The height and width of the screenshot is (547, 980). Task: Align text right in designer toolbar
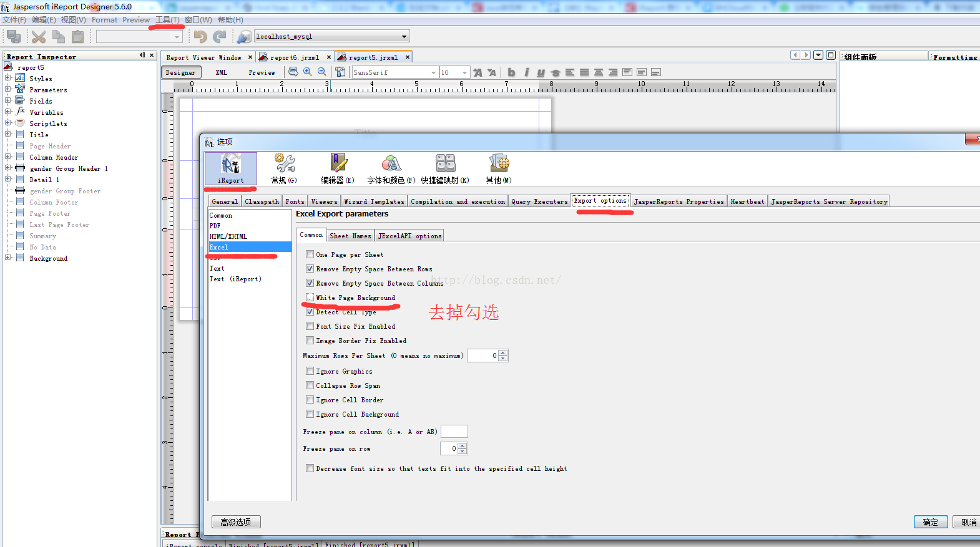613,72
